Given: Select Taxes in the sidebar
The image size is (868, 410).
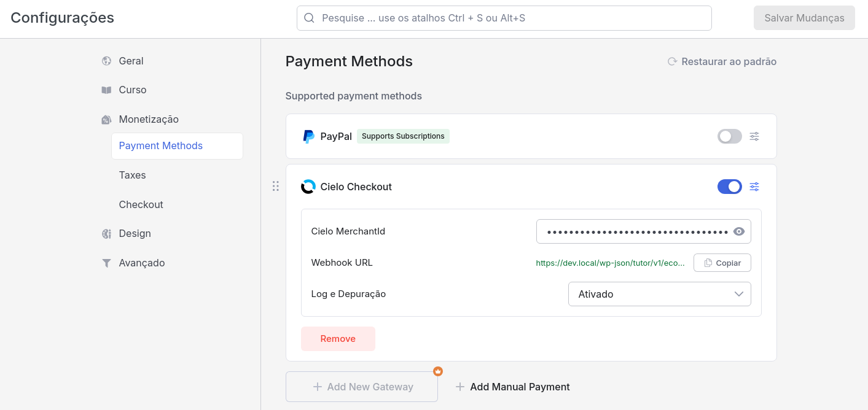Looking at the screenshot, I should coord(132,175).
